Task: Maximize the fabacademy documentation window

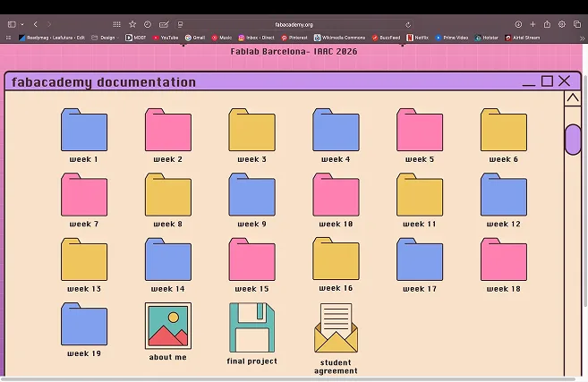Action: point(547,81)
